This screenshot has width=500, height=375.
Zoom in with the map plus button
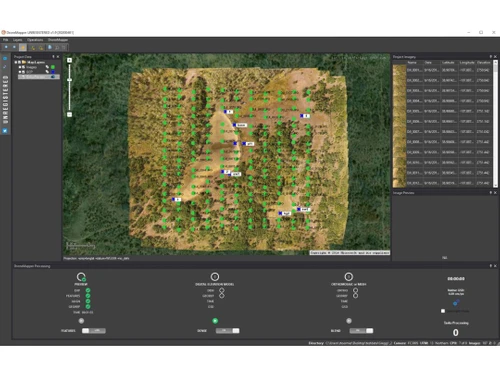click(69, 60)
